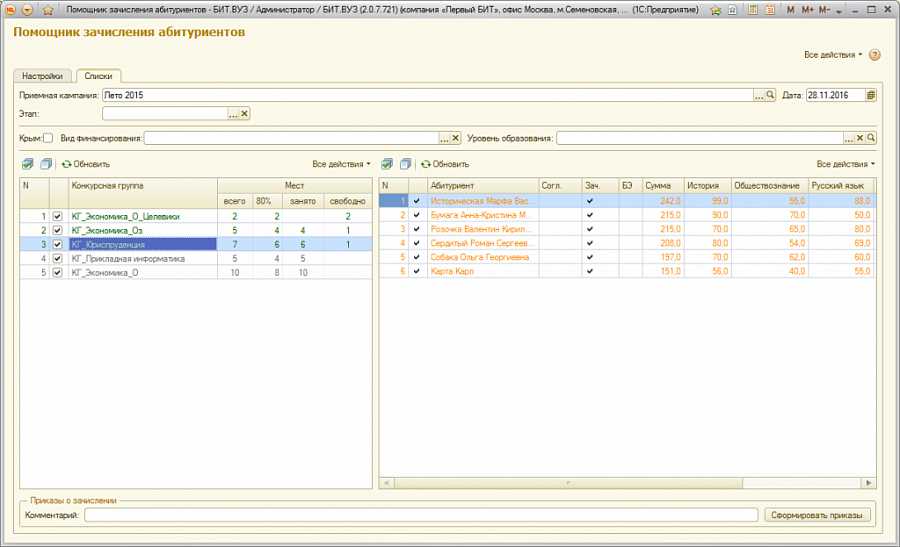Uncheck all groups icon in left toolbar
The width and height of the screenshot is (900, 547).
46,164
